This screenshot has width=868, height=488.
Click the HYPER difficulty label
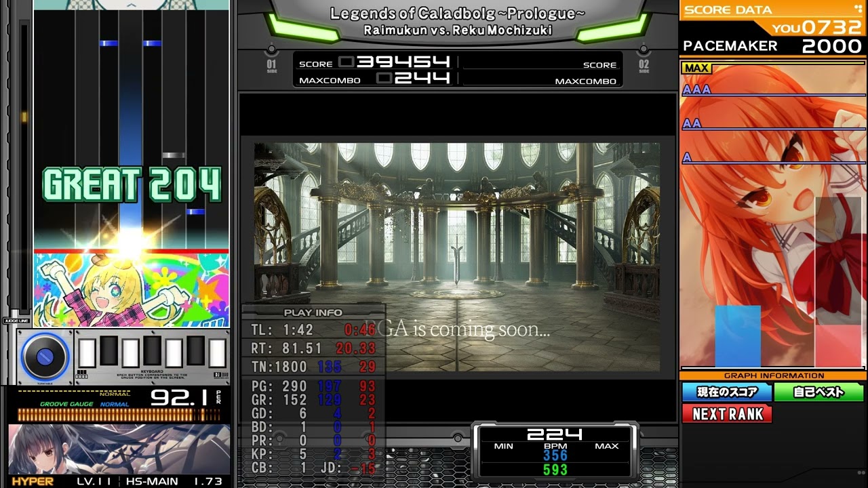(33, 481)
